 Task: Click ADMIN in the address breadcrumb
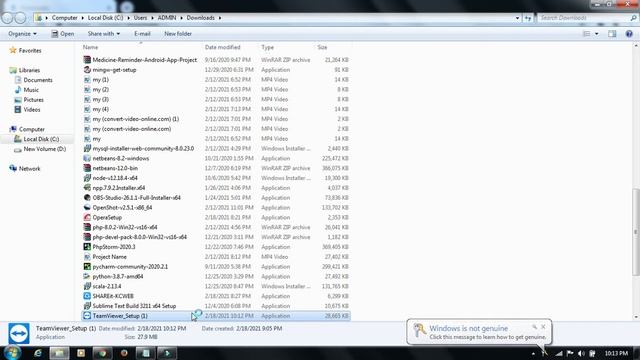pyautogui.click(x=167, y=18)
